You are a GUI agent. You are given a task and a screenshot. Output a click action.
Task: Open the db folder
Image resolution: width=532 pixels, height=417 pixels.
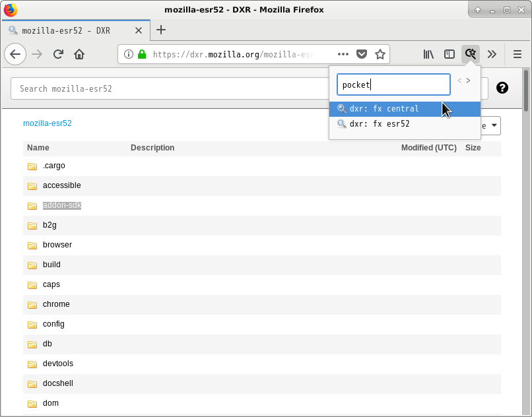tap(47, 344)
